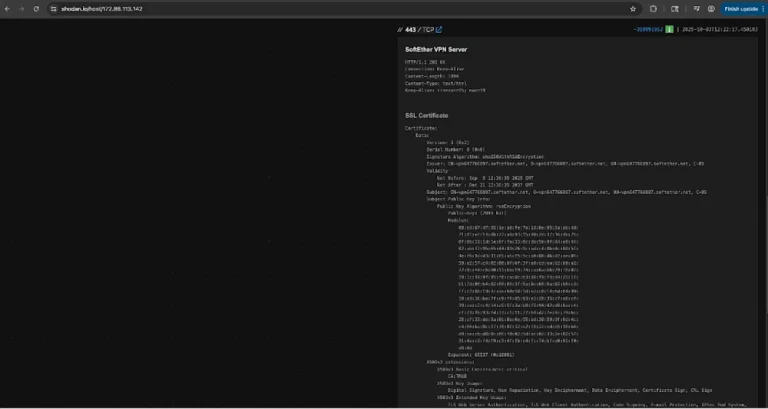The width and height of the screenshot is (768, 409).
Task: Click the Exponent: 65537 line
Action: pyautogui.click(x=481, y=355)
